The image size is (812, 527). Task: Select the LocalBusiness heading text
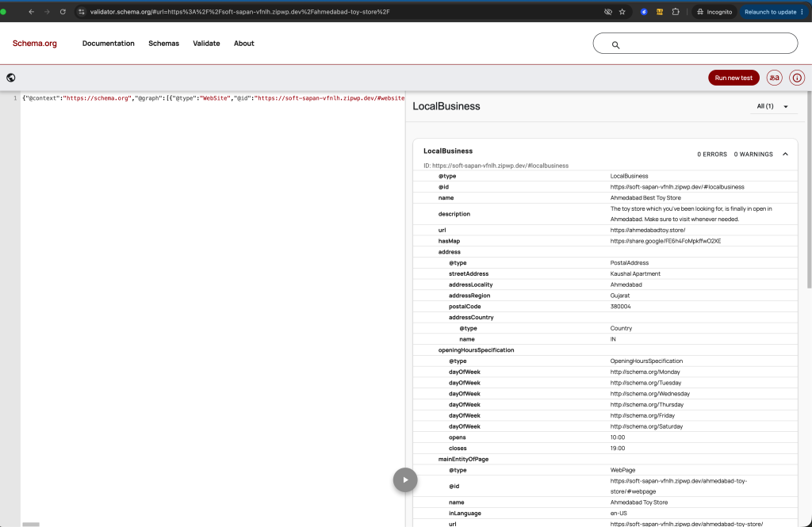(446, 106)
